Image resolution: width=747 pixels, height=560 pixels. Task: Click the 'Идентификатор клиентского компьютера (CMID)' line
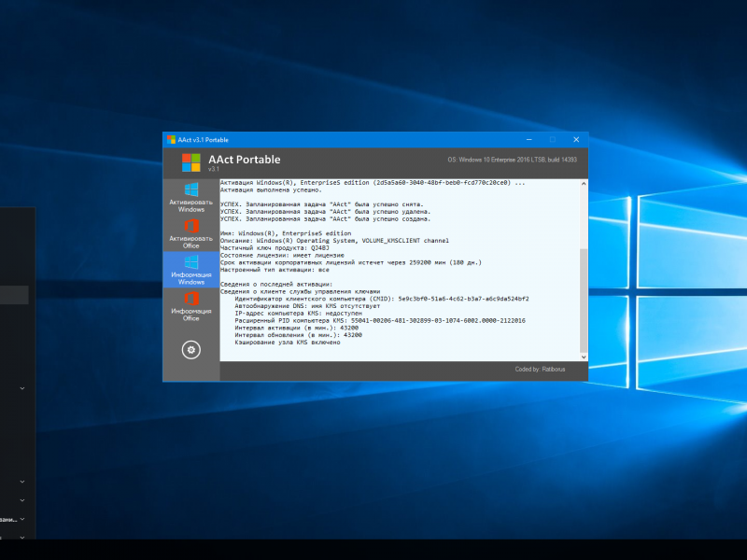pyautogui.click(x=382, y=299)
